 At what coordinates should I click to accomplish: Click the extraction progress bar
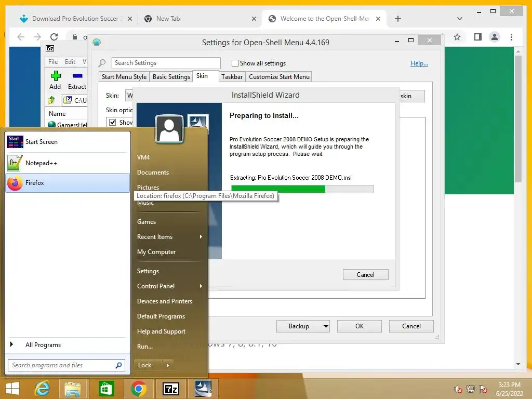tap(302, 189)
